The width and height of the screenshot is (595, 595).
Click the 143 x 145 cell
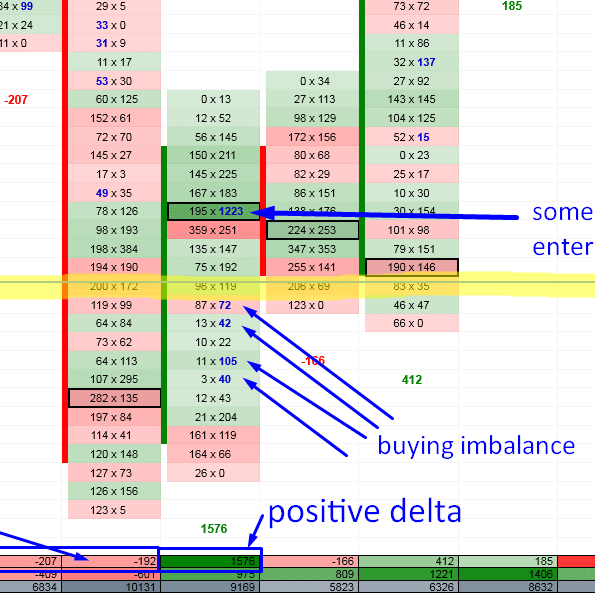(x=412, y=99)
